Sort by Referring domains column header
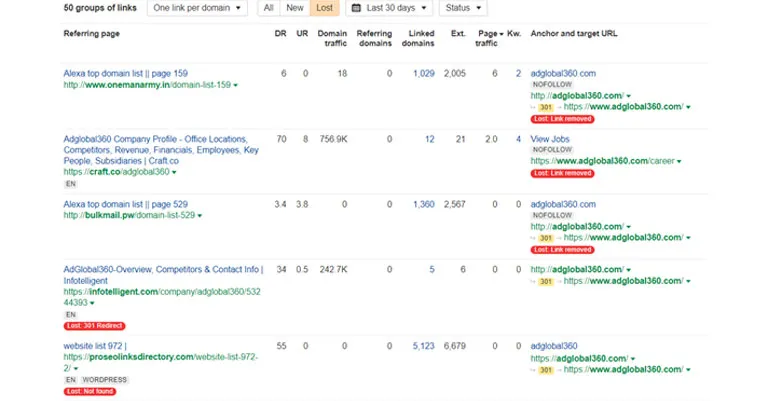Viewport: 768px width, 401px height. point(374,38)
